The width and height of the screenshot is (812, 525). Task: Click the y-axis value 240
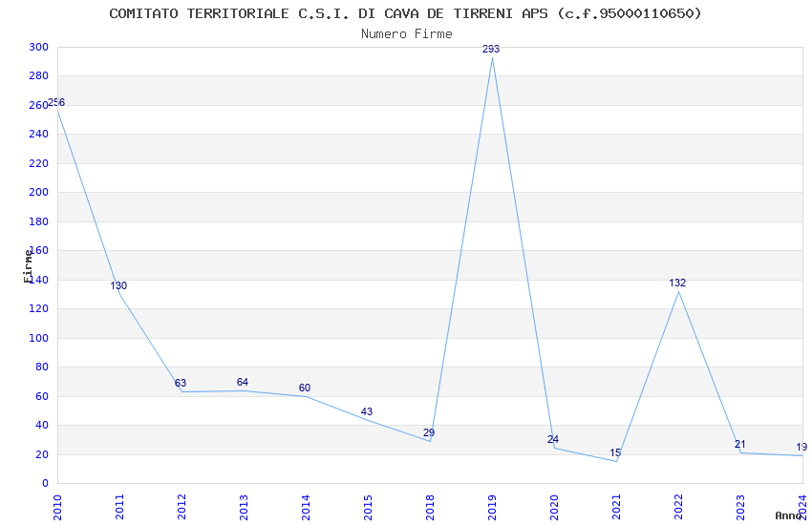(x=39, y=134)
